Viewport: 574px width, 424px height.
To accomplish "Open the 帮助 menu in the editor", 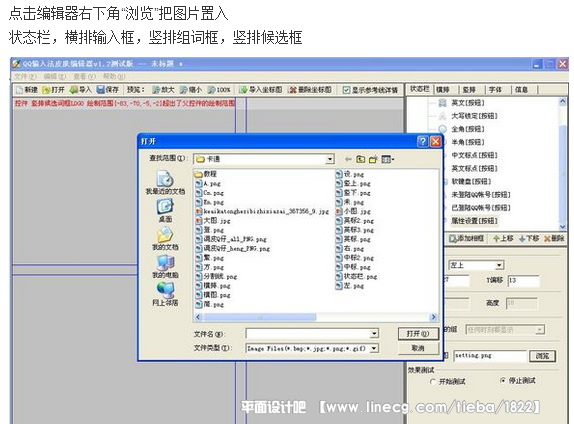I will point(114,76).
